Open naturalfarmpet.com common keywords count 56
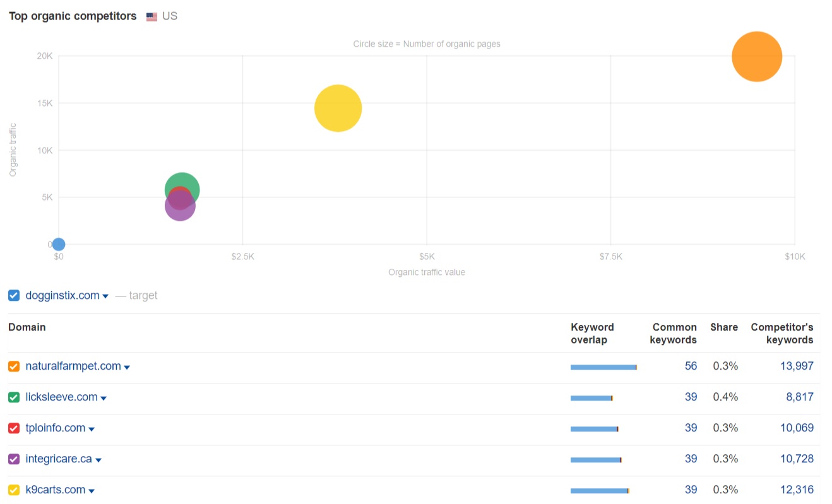832x504 pixels. (691, 366)
